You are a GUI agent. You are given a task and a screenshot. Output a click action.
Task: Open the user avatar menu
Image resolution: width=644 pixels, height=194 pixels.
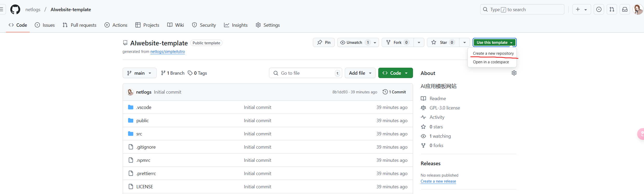638,10
